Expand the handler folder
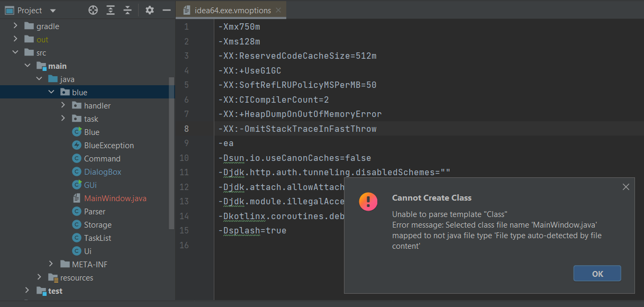 click(x=63, y=105)
